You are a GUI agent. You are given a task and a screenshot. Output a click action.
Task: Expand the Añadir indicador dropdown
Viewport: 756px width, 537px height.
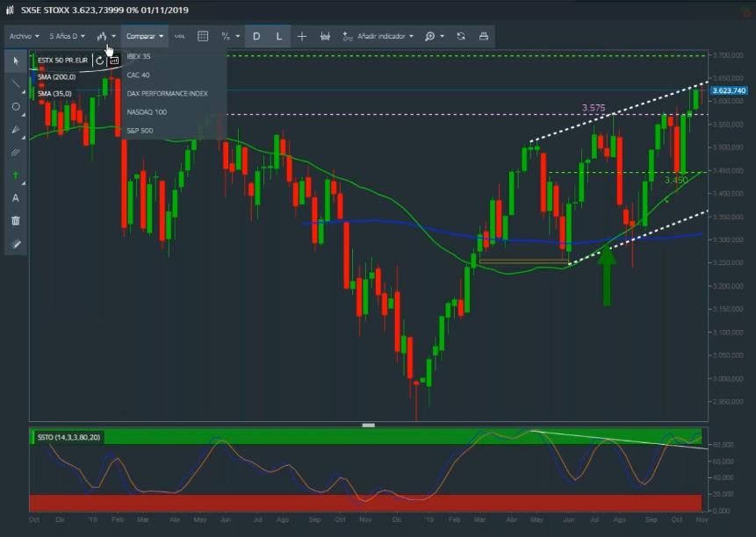click(x=378, y=36)
